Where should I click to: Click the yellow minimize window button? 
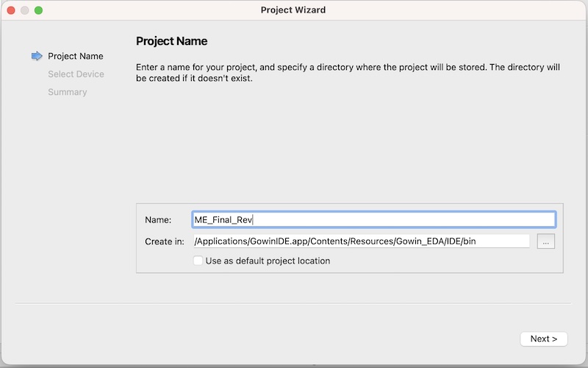(x=25, y=10)
